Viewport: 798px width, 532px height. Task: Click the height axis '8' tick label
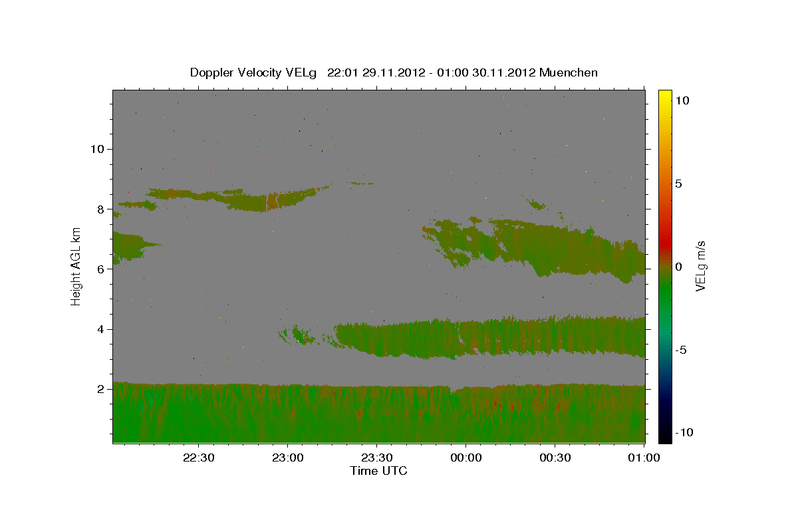(100, 209)
